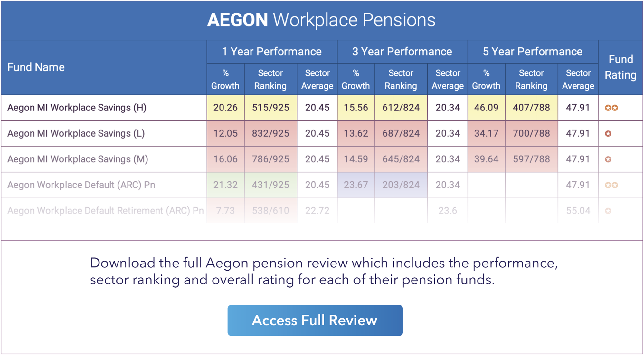Open Aegon Workplace Default Retirement (ARC) Pn
644x355 pixels.
[105, 211]
